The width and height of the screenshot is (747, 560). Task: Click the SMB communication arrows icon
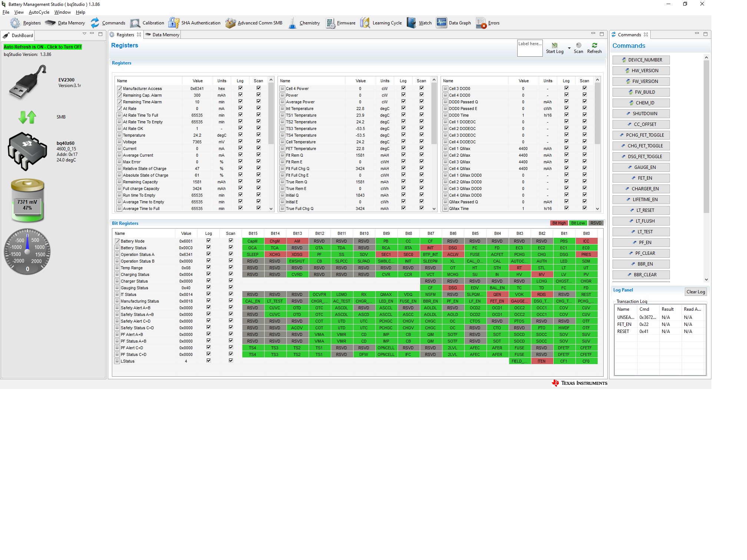[27, 117]
